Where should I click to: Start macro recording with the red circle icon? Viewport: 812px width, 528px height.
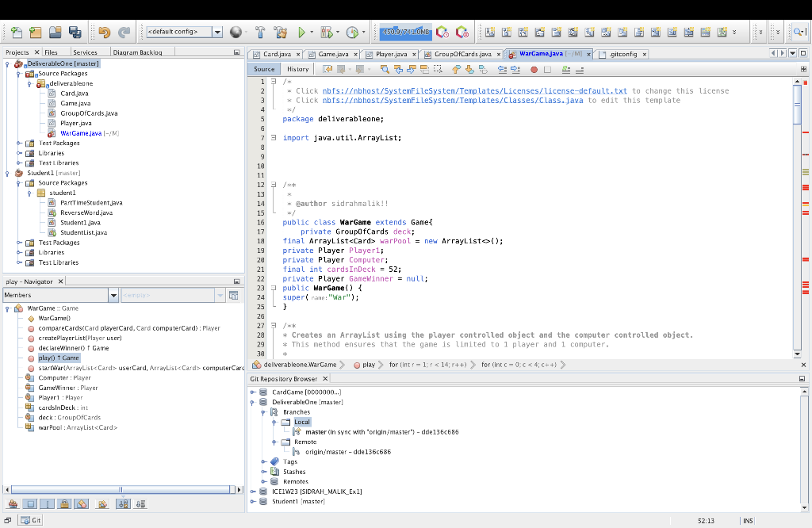[534, 69]
